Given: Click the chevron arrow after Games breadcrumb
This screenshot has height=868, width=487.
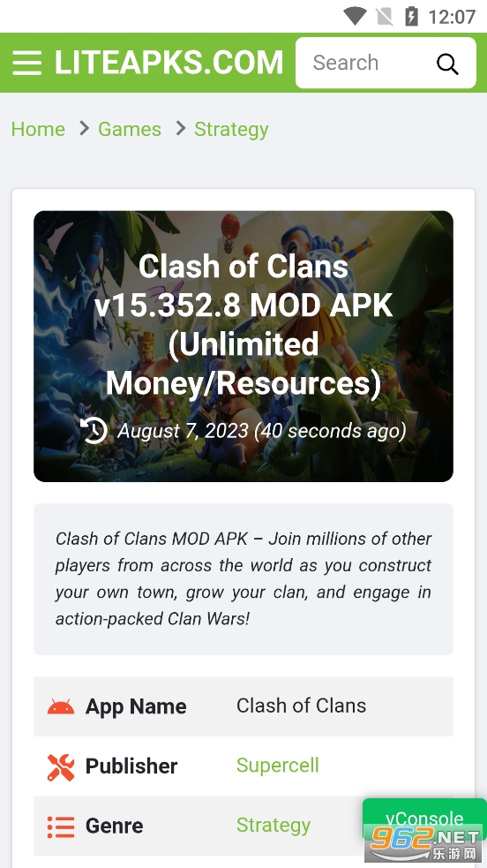Looking at the screenshot, I should (181, 128).
